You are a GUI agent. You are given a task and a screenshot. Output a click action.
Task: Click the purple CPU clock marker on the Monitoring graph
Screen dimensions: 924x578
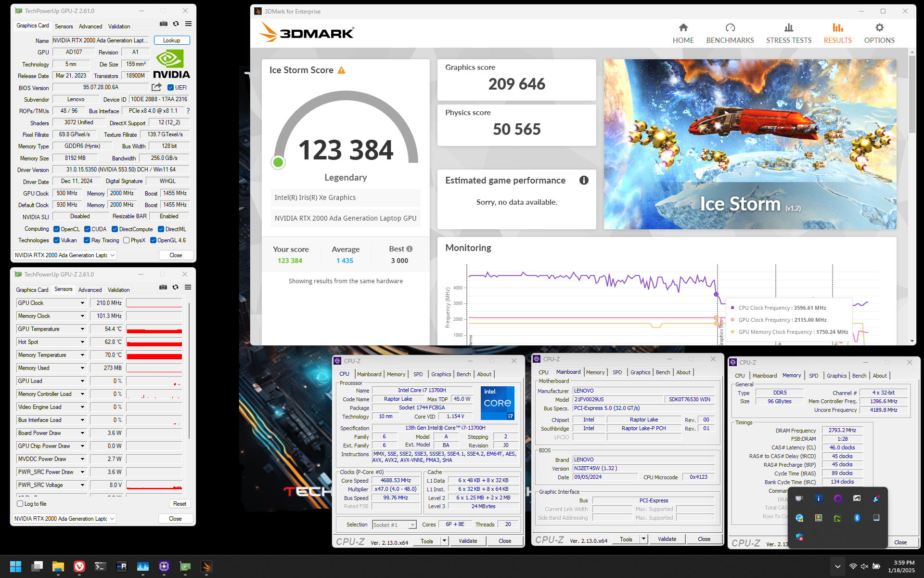pyautogui.click(x=716, y=294)
